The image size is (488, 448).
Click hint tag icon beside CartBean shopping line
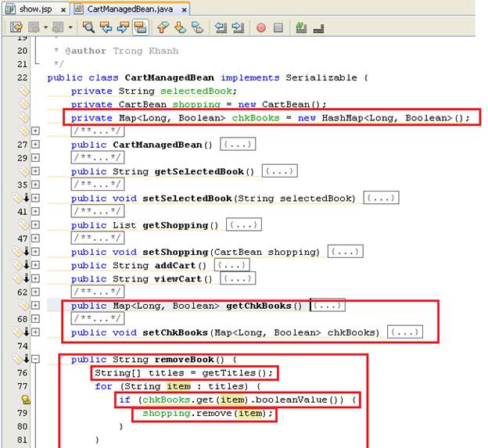click(x=24, y=104)
